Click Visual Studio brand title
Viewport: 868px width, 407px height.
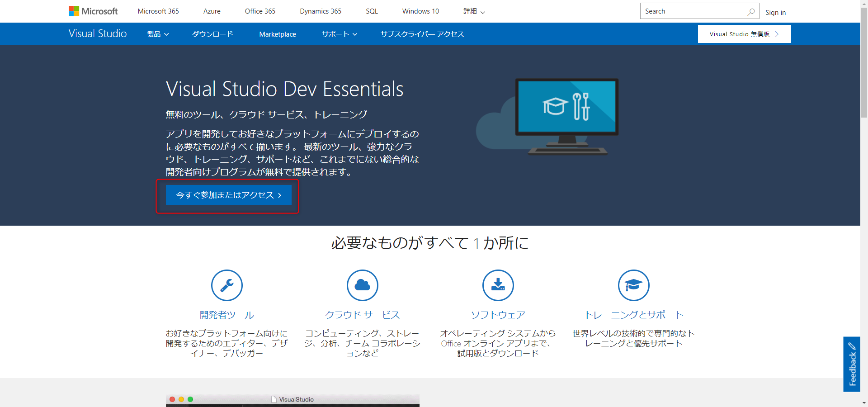click(98, 33)
